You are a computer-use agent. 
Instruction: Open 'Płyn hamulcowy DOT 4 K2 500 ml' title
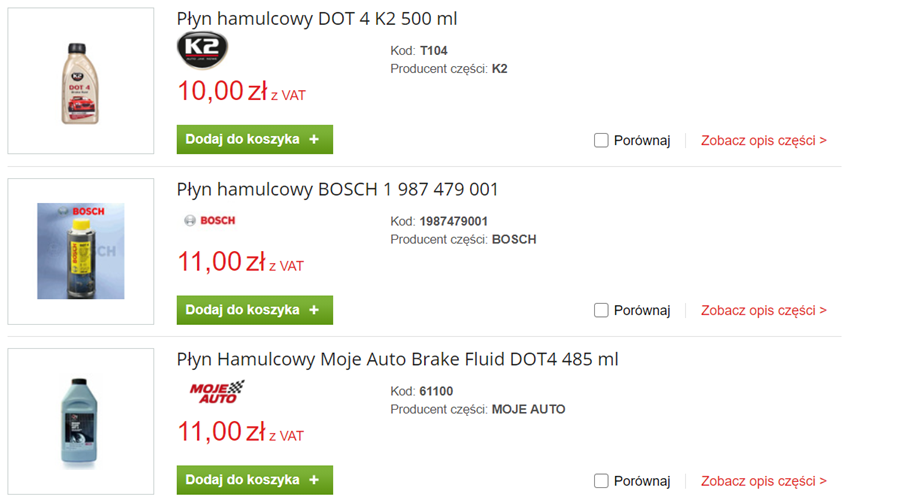click(317, 19)
